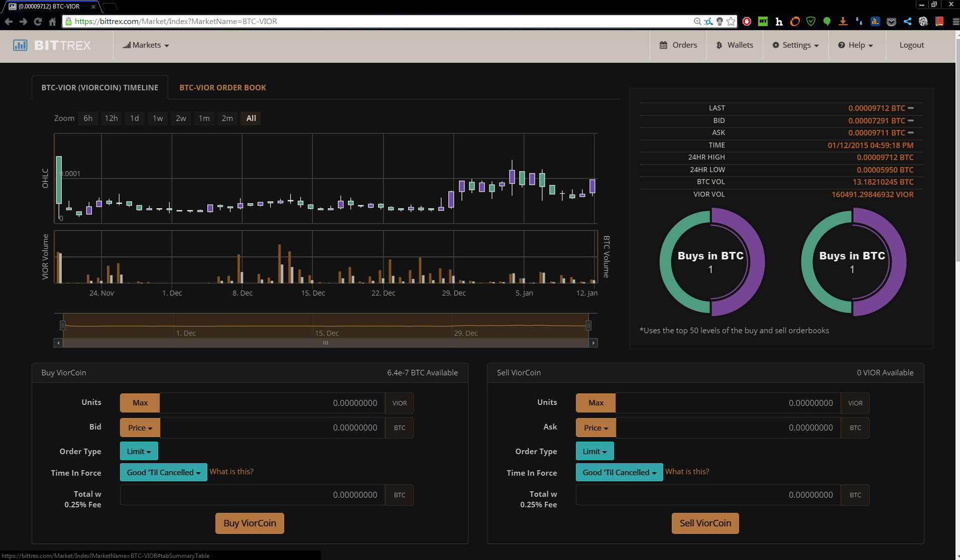This screenshot has width=960, height=560.
Task: Switch to BTC-VIOR Order Book tab
Action: (223, 88)
